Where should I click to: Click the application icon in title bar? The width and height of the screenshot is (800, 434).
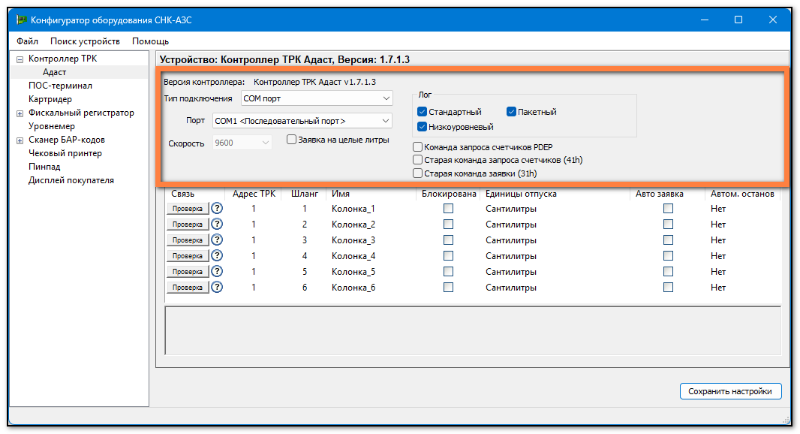click(x=19, y=19)
